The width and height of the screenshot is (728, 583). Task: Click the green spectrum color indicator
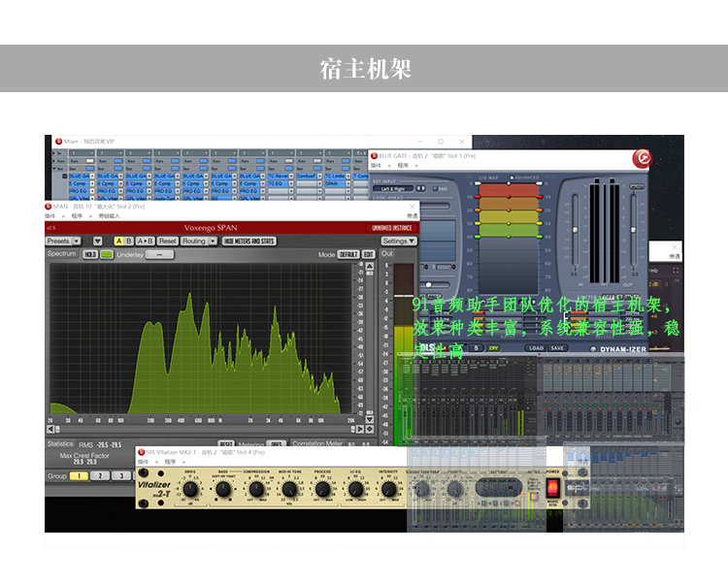coord(106,254)
